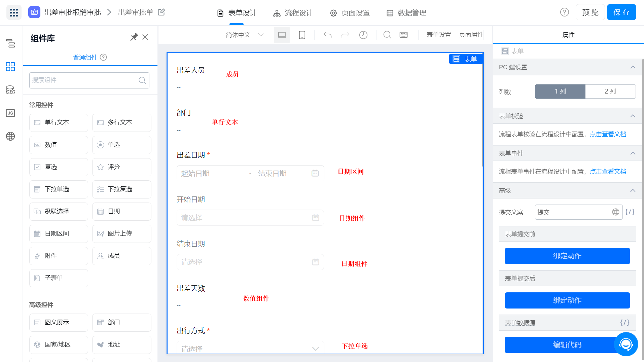Screen dimensions: 644x362
Task: Open the outline tree sidebar icon
Action: (10, 43)
